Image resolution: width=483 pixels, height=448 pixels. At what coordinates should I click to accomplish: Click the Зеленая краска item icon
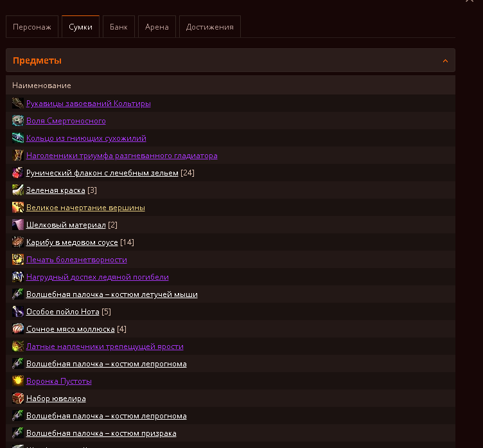[18, 190]
